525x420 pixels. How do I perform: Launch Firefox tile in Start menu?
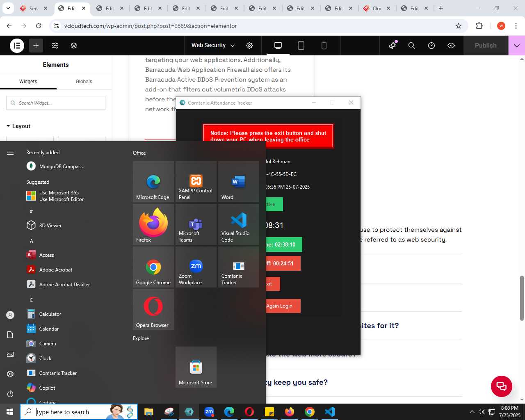[x=153, y=224]
